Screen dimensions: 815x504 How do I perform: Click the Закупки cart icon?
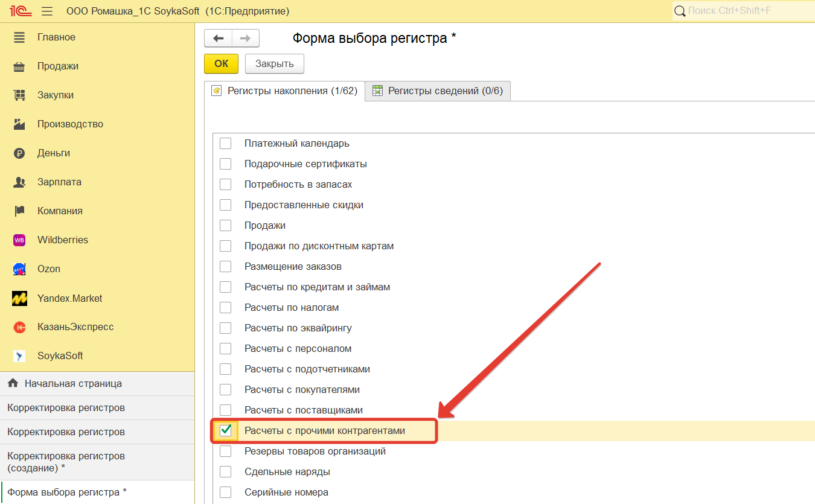point(19,95)
